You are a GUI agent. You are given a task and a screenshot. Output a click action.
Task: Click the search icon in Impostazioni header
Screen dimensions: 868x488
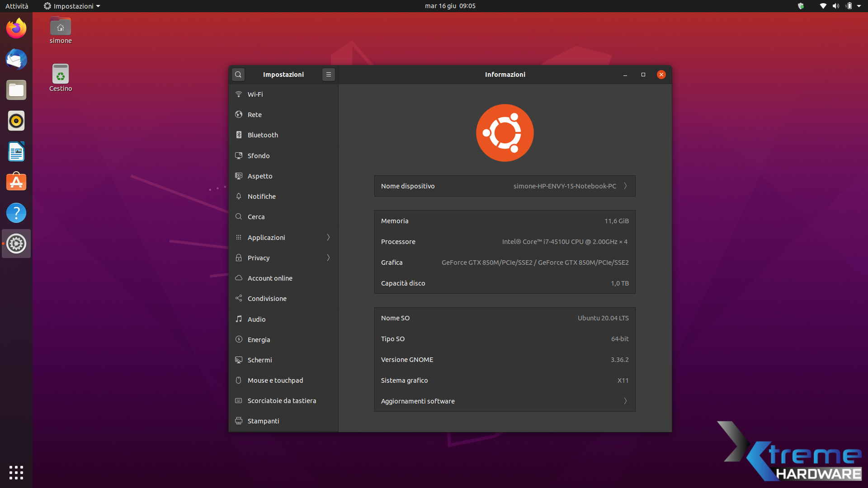[x=238, y=75]
